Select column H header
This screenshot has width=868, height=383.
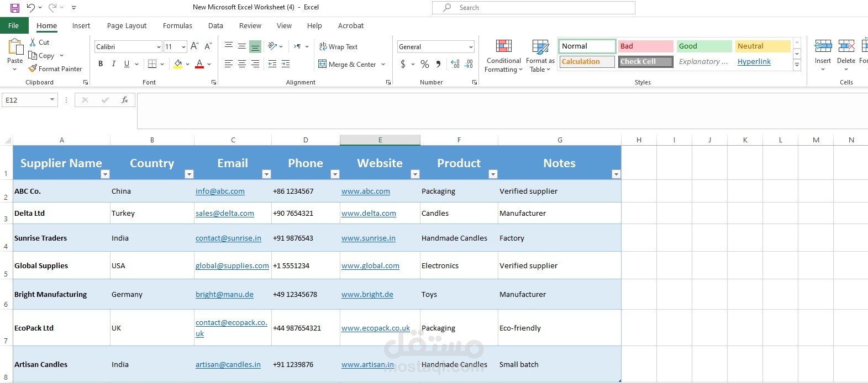tap(639, 140)
